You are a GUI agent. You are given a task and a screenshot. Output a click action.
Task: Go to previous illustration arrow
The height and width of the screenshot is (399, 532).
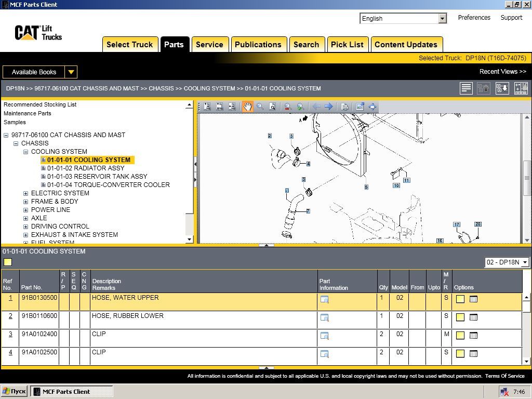(x=316, y=107)
